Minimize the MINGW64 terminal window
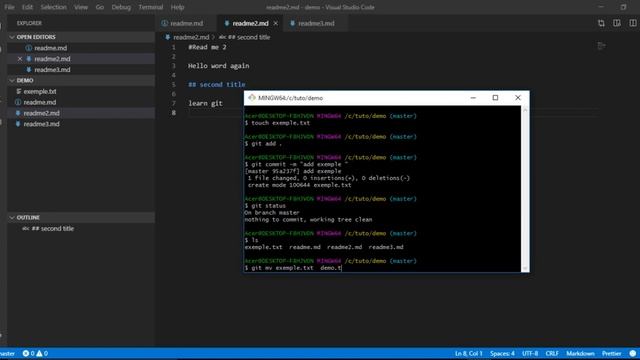The width and height of the screenshot is (640, 360). (473, 98)
